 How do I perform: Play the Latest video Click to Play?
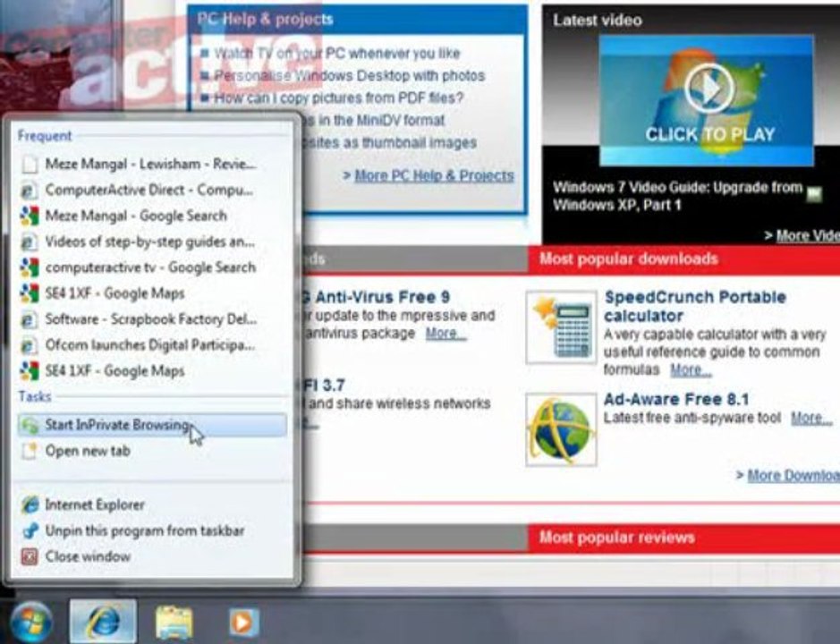(x=708, y=89)
